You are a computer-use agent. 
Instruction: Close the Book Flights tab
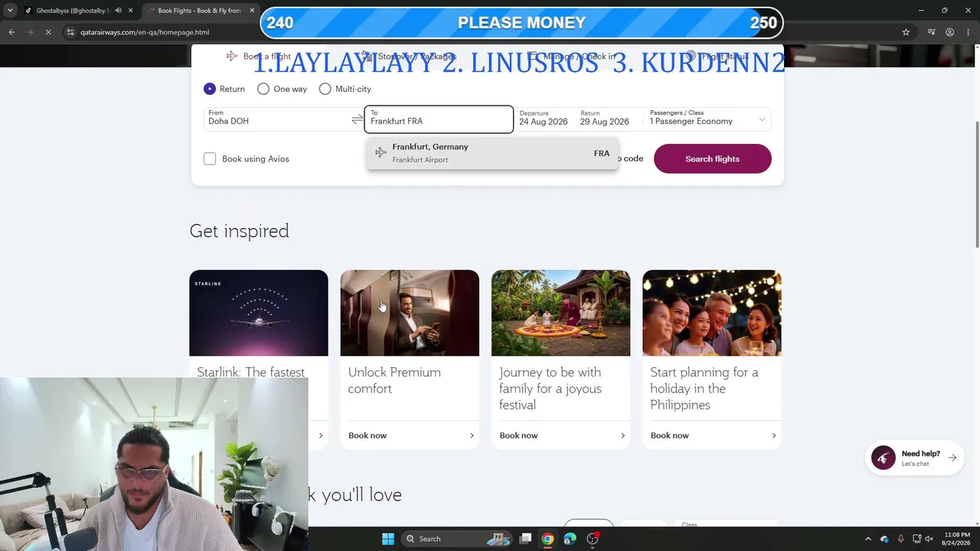click(252, 11)
